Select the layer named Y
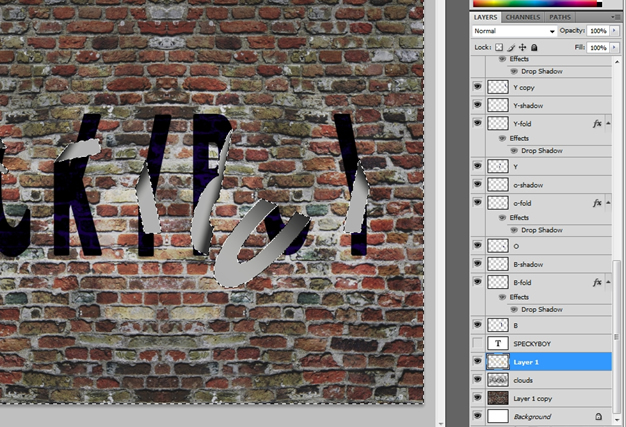626x427 pixels. tap(515, 167)
